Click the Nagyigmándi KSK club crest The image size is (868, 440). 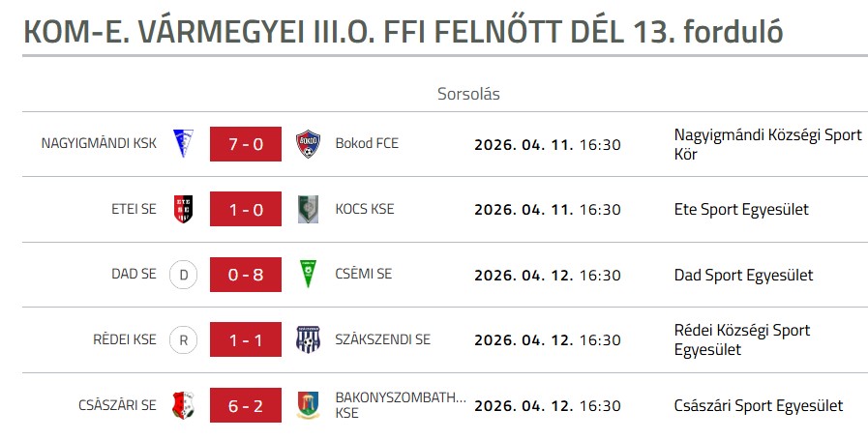pos(183,144)
